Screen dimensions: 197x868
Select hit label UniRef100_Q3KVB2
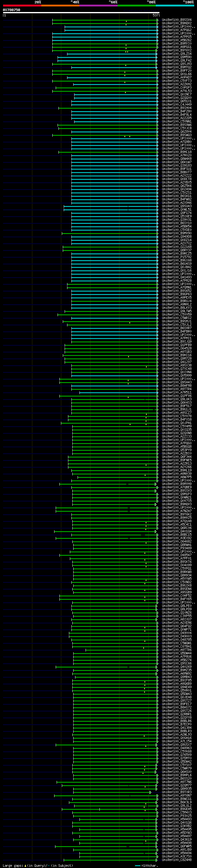click(x=177, y=826)
